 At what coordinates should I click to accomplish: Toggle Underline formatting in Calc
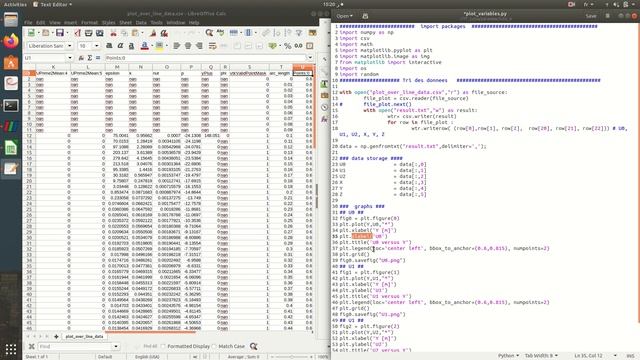point(131,46)
